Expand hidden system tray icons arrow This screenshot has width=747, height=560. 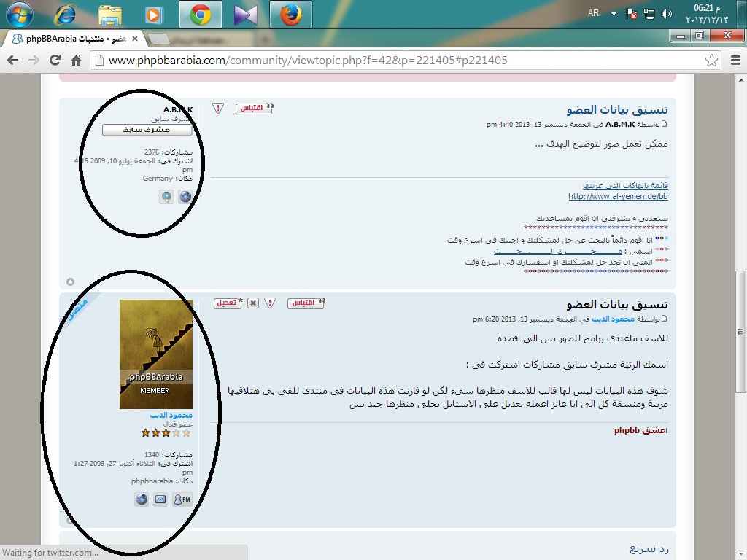(x=614, y=14)
